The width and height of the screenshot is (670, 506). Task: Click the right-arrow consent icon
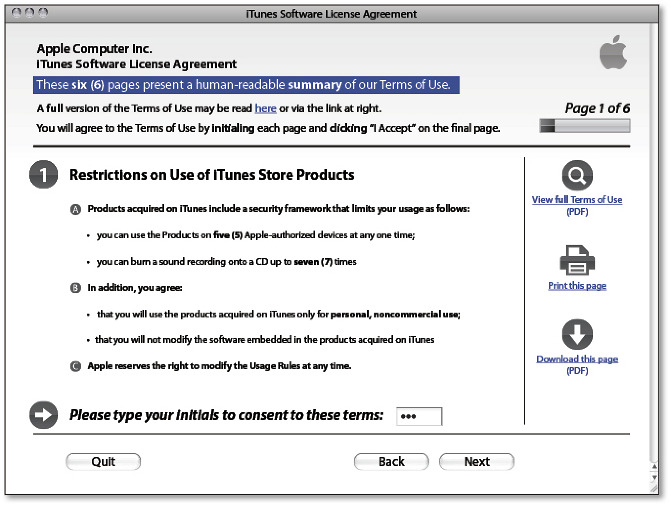point(44,415)
